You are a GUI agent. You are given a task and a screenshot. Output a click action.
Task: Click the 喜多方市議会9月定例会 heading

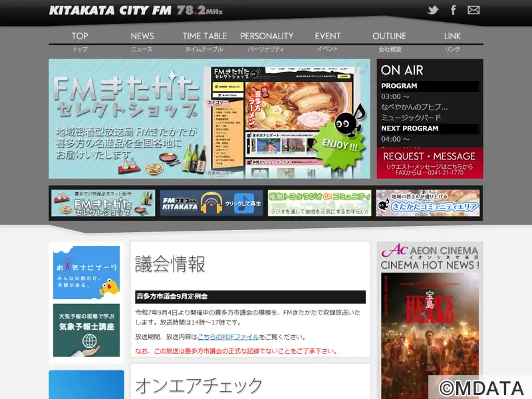coord(251,297)
